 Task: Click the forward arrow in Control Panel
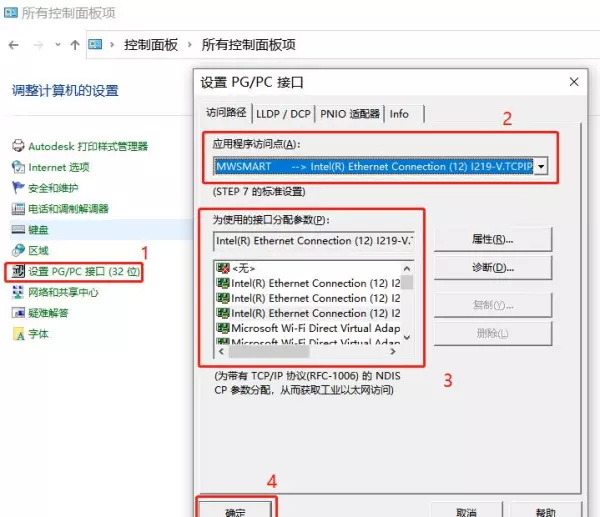click(38, 45)
